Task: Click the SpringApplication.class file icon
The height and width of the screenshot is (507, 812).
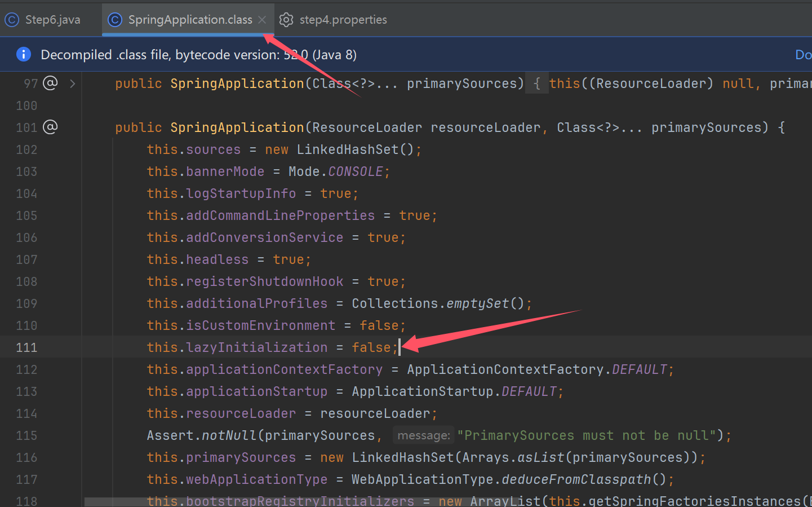Action: click(115, 20)
